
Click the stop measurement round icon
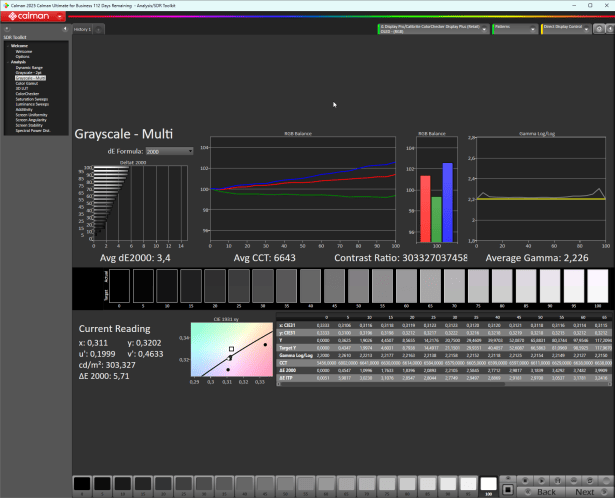tap(526, 480)
